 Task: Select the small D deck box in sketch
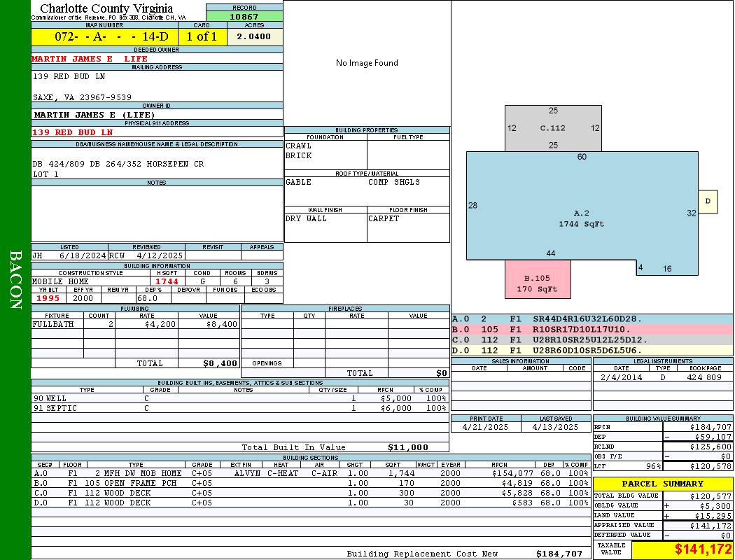pyautogui.click(x=708, y=202)
